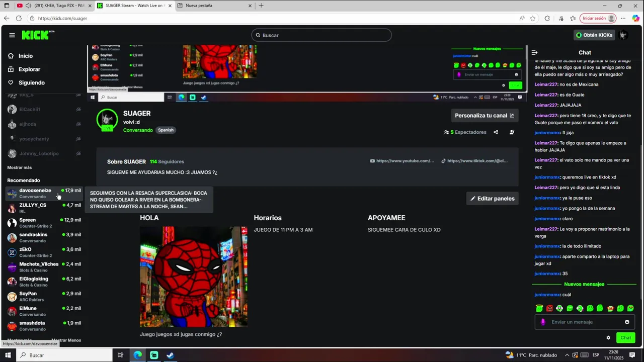Image resolution: width=644 pixels, height=362 pixels.
Task: Click Leimar227 username on 'no es de Mexicana'
Action: point(546,84)
